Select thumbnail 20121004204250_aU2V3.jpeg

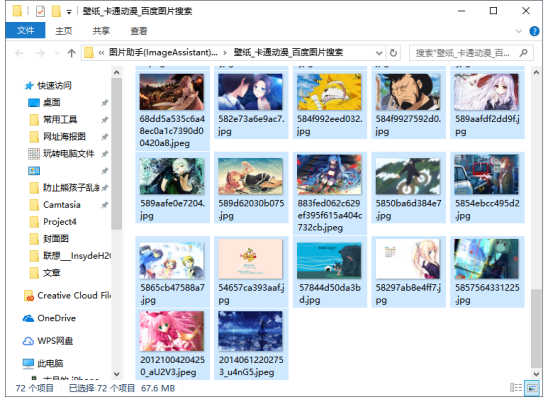(172, 331)
